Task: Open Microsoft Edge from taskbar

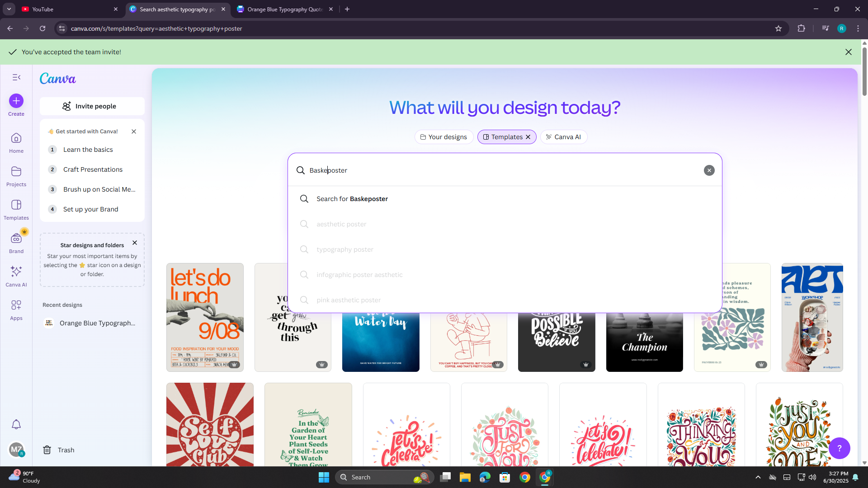Action: 485,477
